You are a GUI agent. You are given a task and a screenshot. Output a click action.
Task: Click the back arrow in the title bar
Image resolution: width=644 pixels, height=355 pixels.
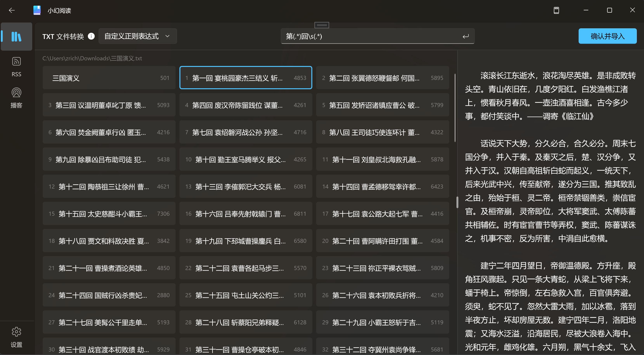[12, 10]
